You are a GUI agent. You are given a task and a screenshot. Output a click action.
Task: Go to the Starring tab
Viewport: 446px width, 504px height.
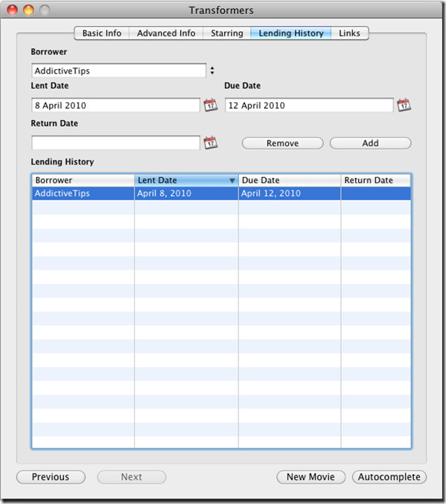[226, 33]
